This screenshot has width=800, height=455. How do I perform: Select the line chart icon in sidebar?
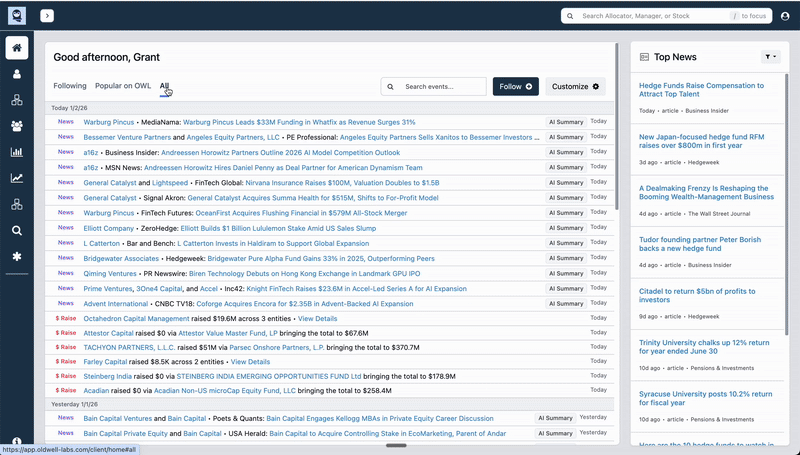coord(17,178)
